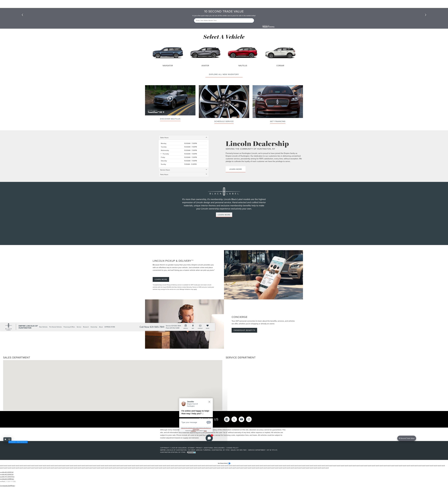Go to previous carousel slide arrow

click(x=23, y=15)
